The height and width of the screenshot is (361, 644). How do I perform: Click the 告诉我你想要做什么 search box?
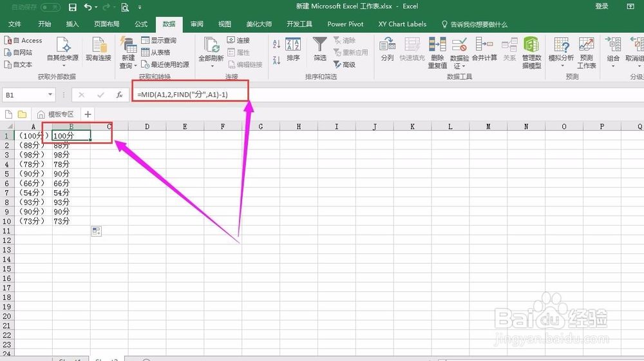[475, 24]
